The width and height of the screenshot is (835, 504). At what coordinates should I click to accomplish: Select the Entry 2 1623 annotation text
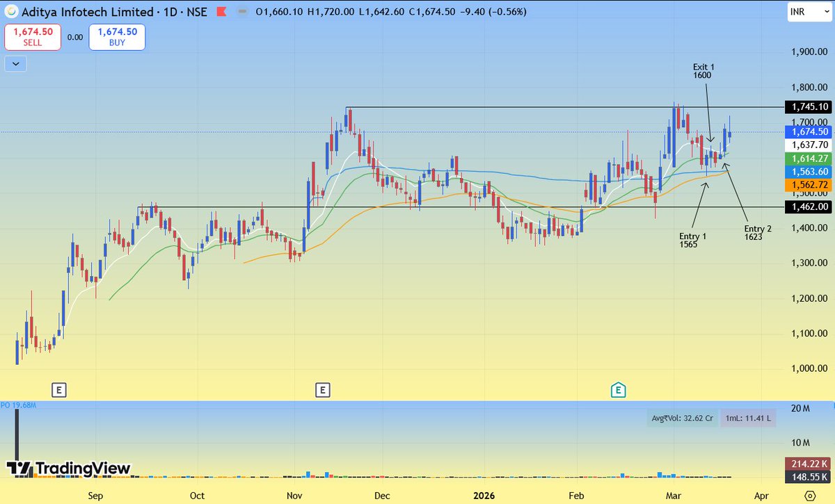click(x=758, y=232)
